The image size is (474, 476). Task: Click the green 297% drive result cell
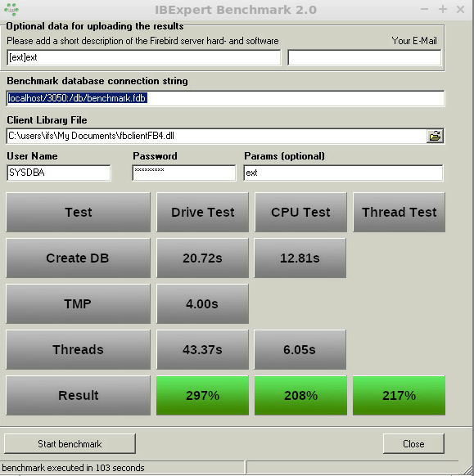(203, 396)
